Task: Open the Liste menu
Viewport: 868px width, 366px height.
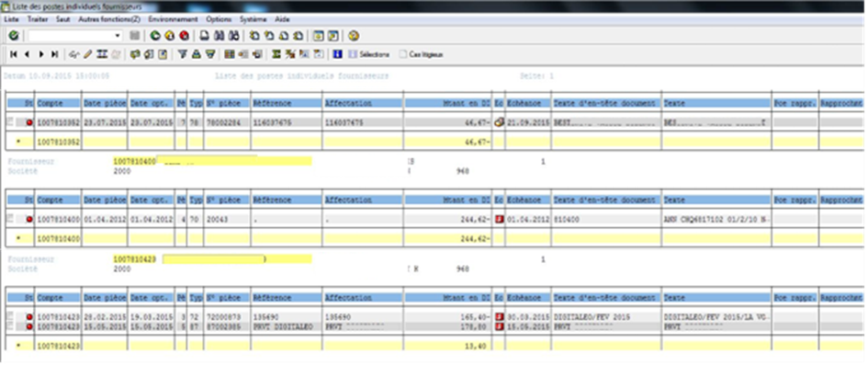Action: [x=12, y=19]
